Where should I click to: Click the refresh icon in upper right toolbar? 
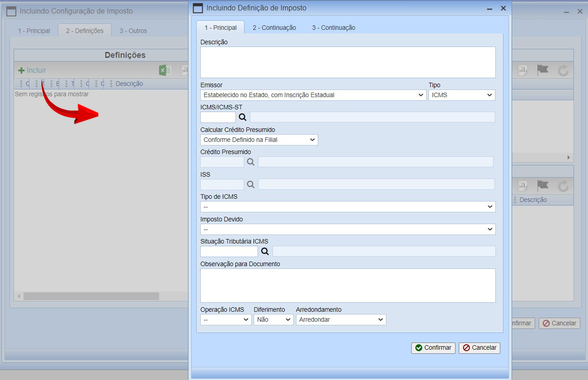pos(563,70)
